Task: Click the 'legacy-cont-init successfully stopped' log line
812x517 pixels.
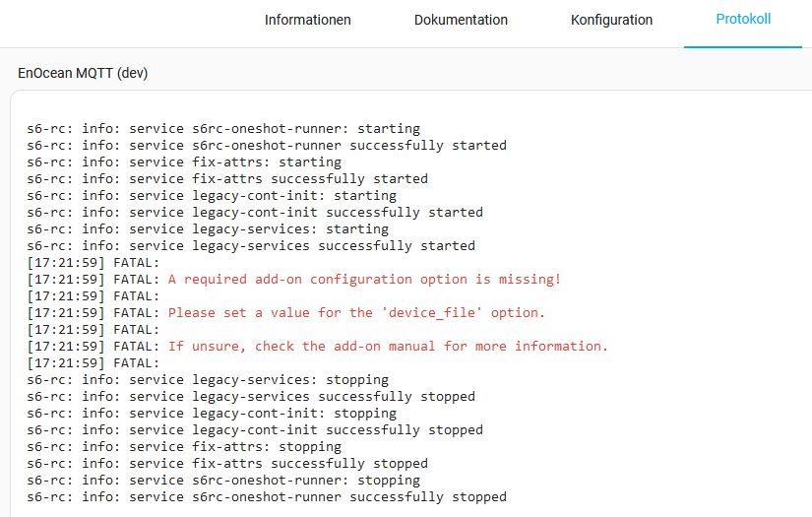Action: [x=255, y=430]
